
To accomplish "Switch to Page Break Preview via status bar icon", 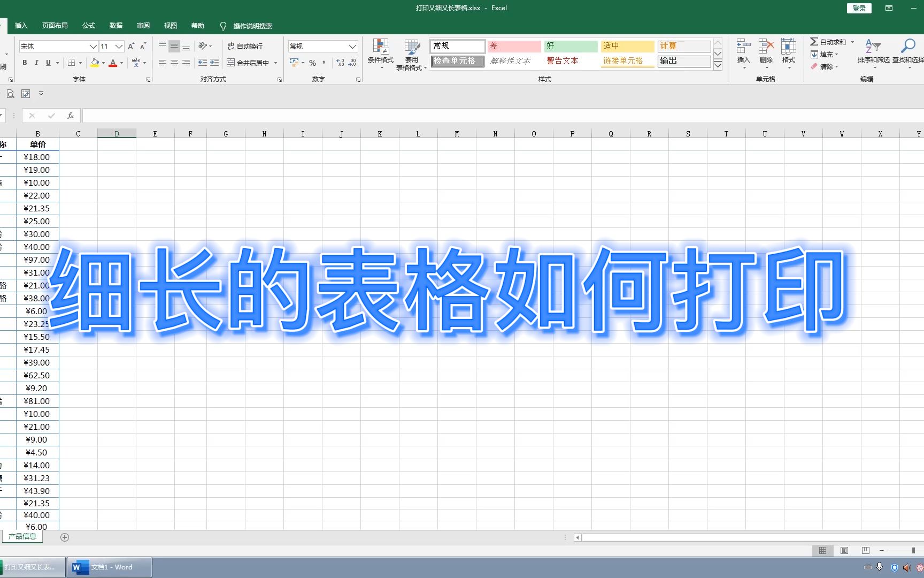I will [865, 550].
